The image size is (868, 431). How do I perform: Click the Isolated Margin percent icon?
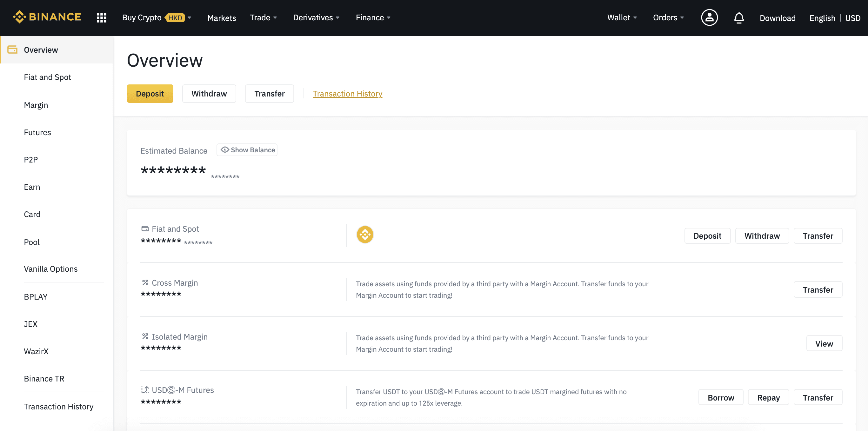[145, 336]
